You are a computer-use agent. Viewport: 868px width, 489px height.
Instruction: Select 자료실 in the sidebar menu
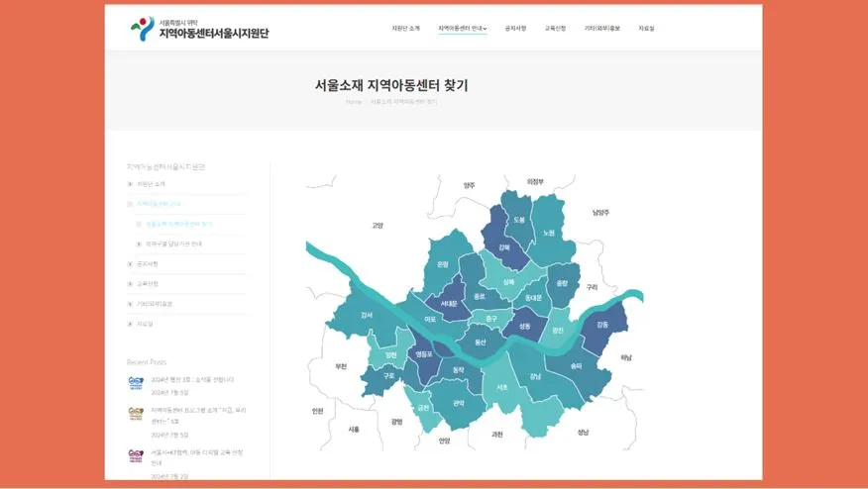(x=145, y=324)
